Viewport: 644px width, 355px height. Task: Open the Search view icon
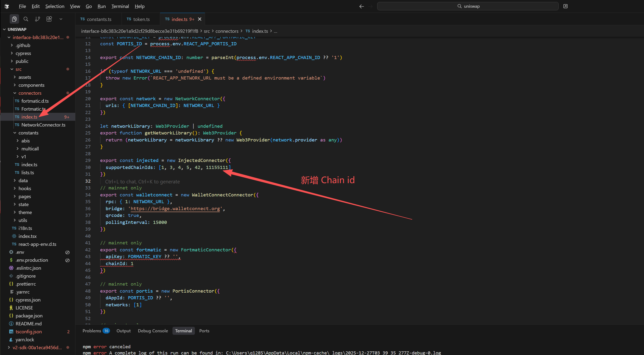(26, 19)
